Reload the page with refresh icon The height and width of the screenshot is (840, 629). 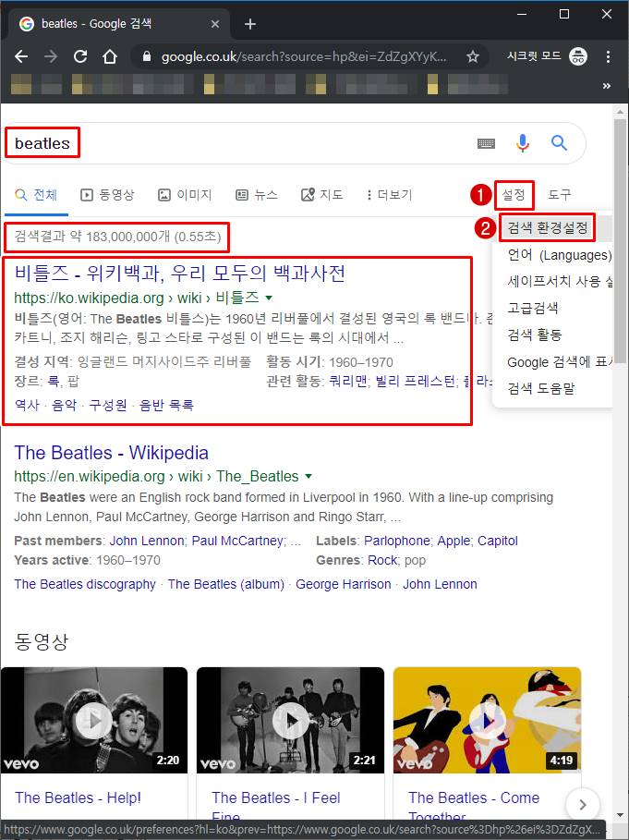click(80, 56)
